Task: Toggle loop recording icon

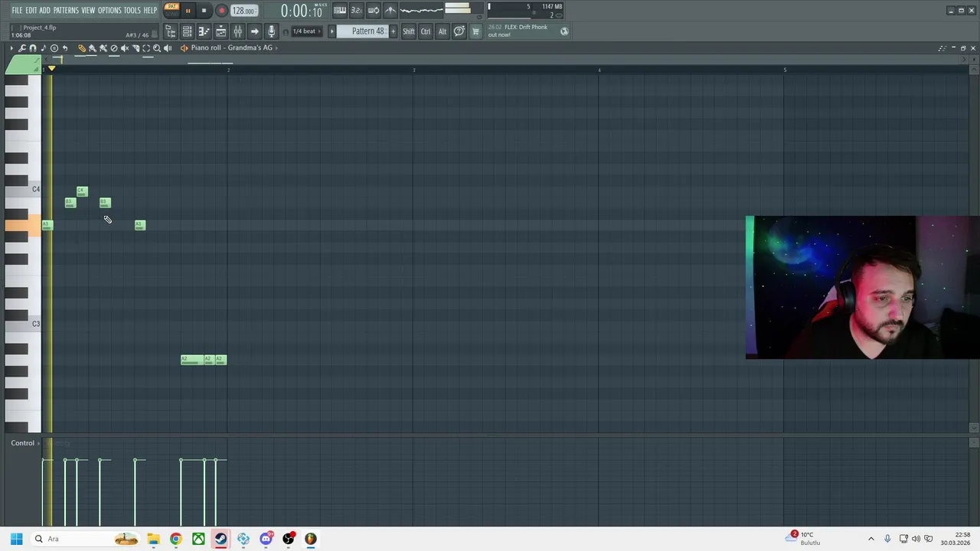Action: 373,10
